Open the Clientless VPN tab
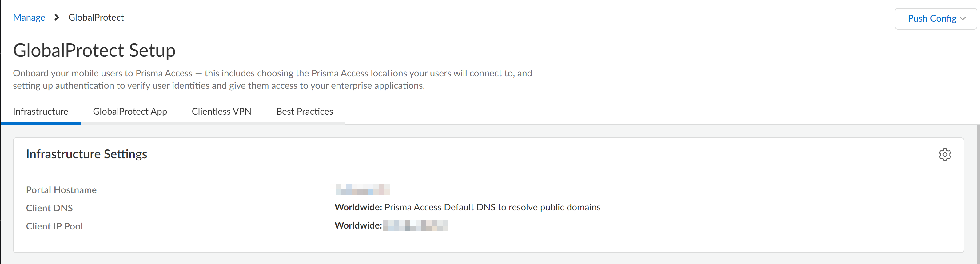The width and height of the screenshot is (980, 264). [221, 111]
